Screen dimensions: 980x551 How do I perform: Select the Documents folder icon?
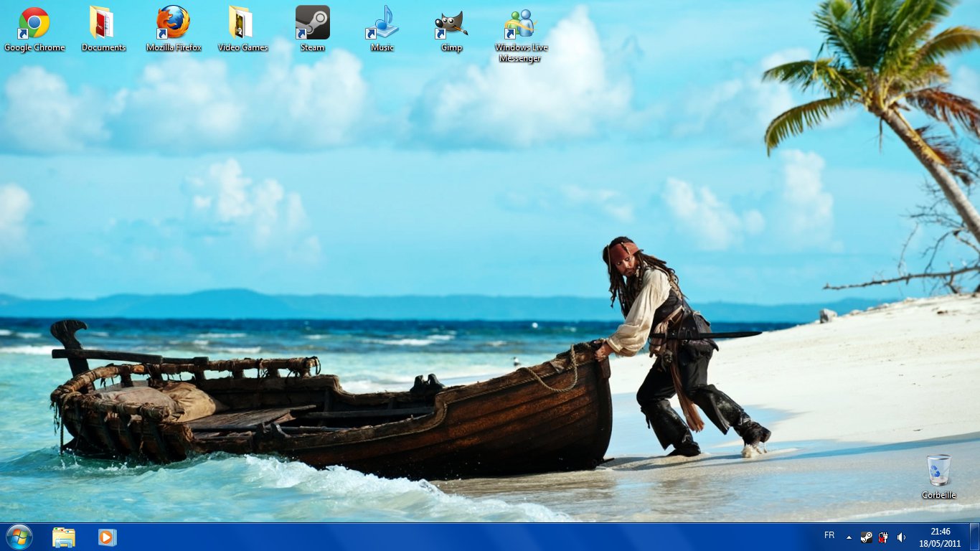(103, 29)
